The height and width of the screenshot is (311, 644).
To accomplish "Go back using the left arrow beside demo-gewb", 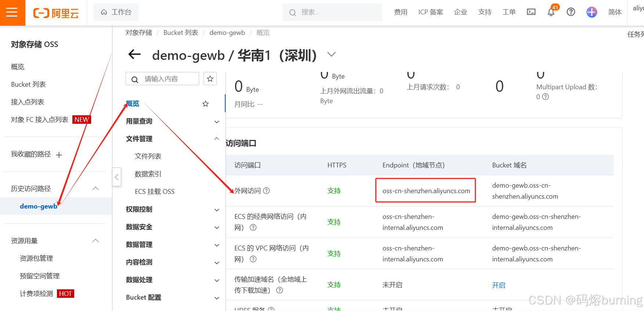I will pos(134,55).
